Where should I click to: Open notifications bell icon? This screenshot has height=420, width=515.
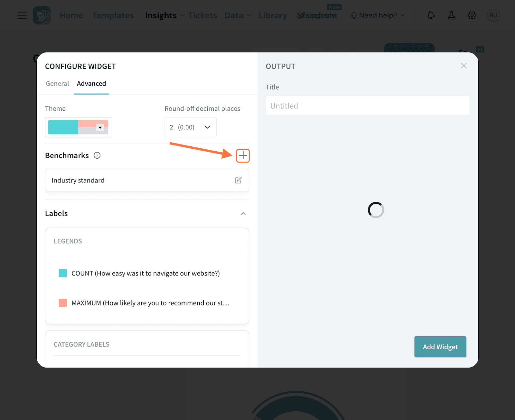point(431,15)
